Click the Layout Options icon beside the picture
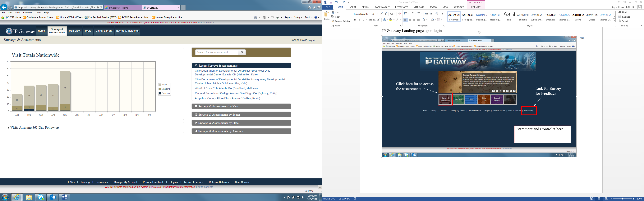This screenshot has width=644, height=201. 582,38
